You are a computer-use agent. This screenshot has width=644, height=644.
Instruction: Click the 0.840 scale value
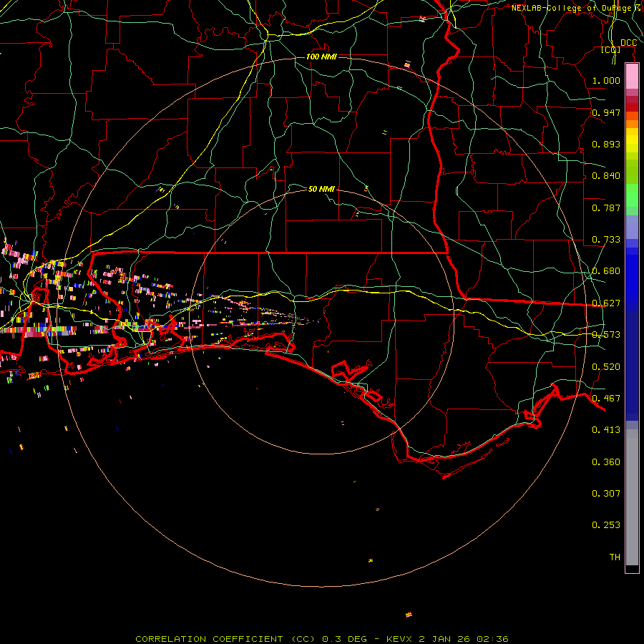606,176
